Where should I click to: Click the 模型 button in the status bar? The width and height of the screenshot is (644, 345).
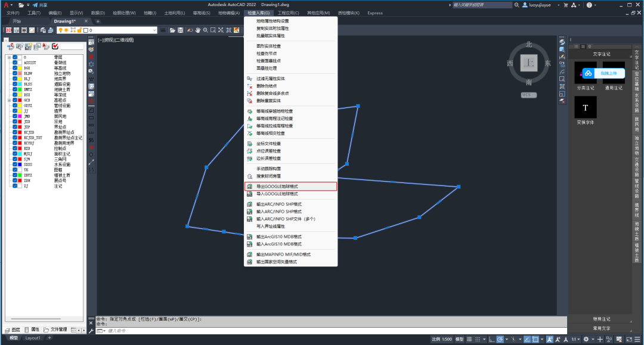(460, 339)
